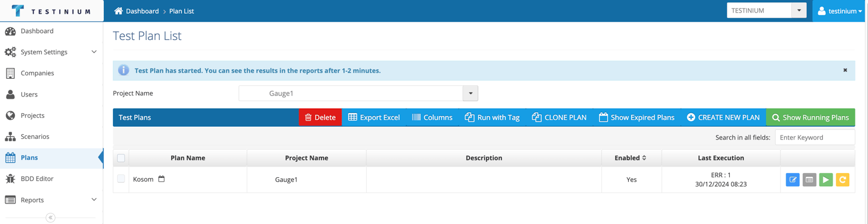The width and height of the screenshot is (868, 224).
Task: Click the Project Name dropdown arrow
Action: click(x=471, y=93)
